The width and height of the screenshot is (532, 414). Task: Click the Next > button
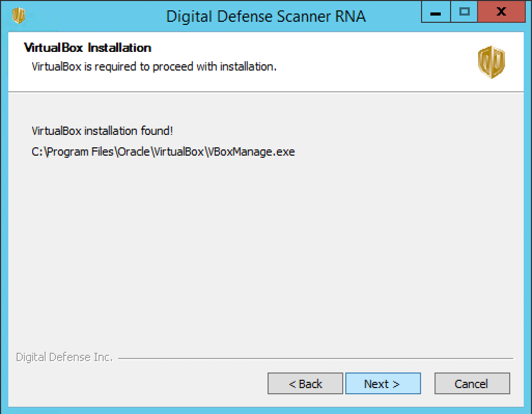[383, 383]
